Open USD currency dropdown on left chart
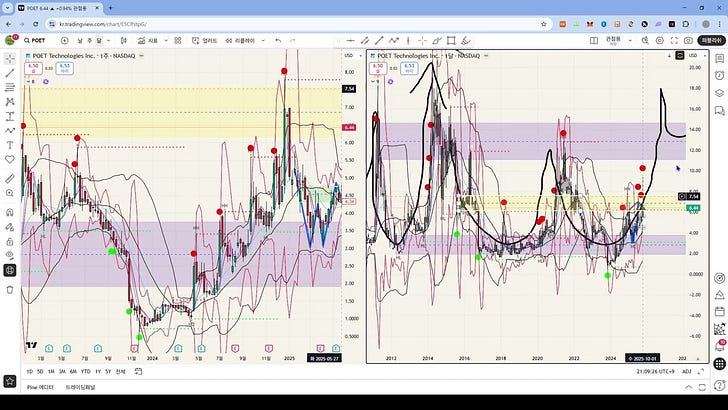Image resolution: width=728 pixels, height=410 pixels. click(351, 56)
